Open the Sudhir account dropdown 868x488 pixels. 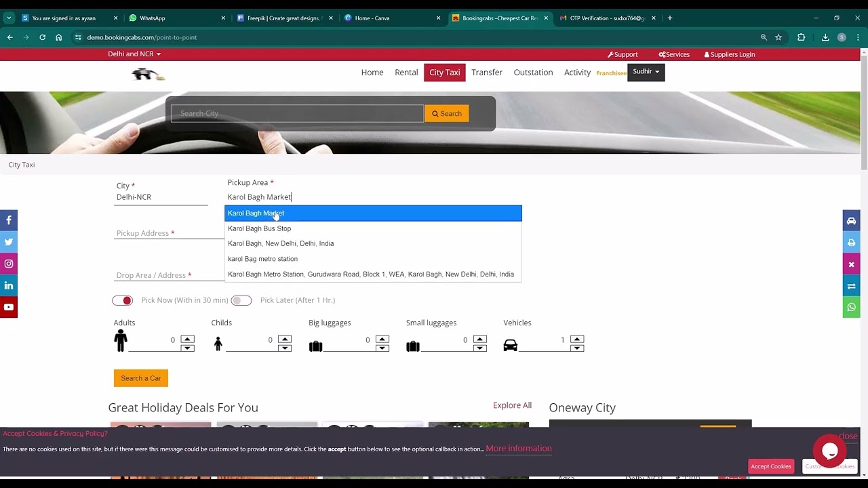(646, 72)
